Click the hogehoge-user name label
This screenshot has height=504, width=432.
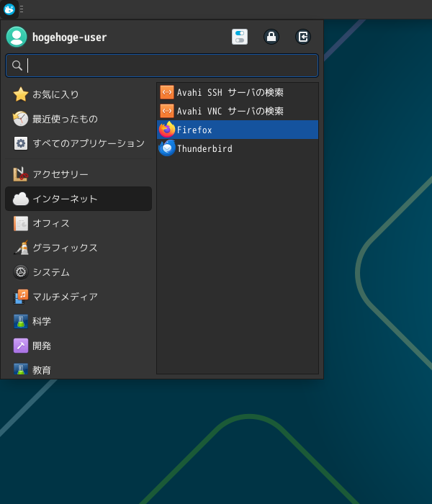coord(69,37)
